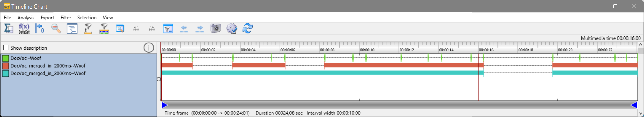Screen dimensions: 644x117
Task: Open settings gear with checkmark icon
Action: (x=232, y=28)
